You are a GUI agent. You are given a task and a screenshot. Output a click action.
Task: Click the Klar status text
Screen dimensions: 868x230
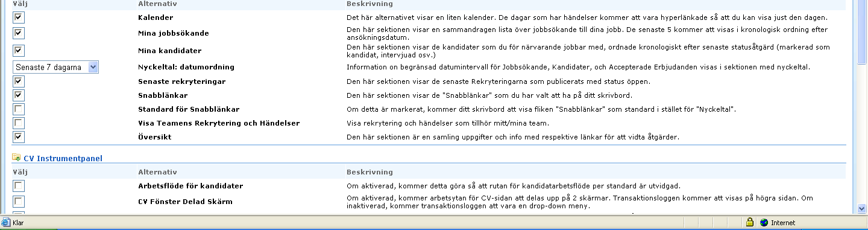click(17, 223)
